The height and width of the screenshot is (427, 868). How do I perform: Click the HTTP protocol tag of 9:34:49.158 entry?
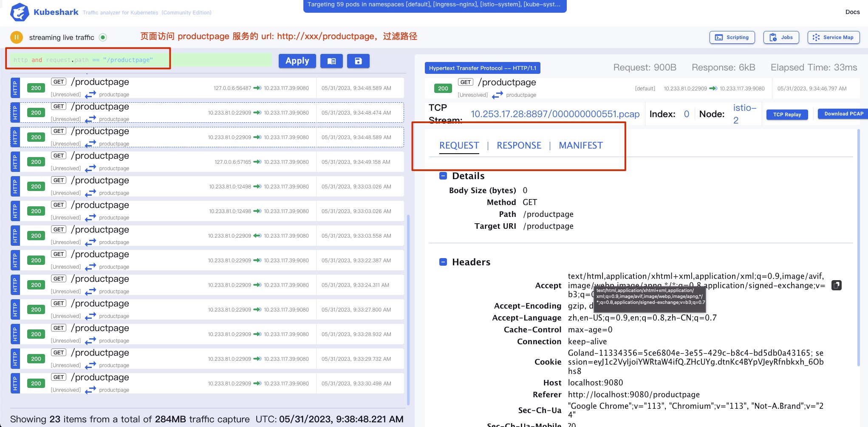coord(15,162)
